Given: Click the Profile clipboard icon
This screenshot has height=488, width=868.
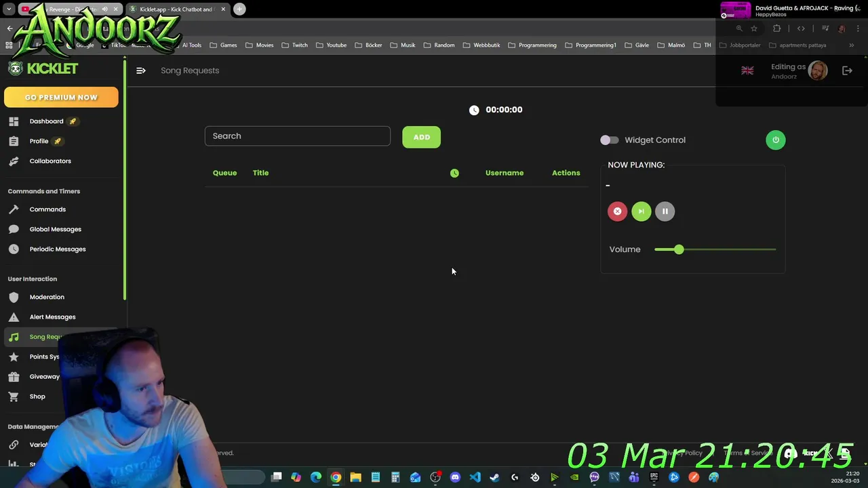Looking at the screenshot, I should 14,141.
